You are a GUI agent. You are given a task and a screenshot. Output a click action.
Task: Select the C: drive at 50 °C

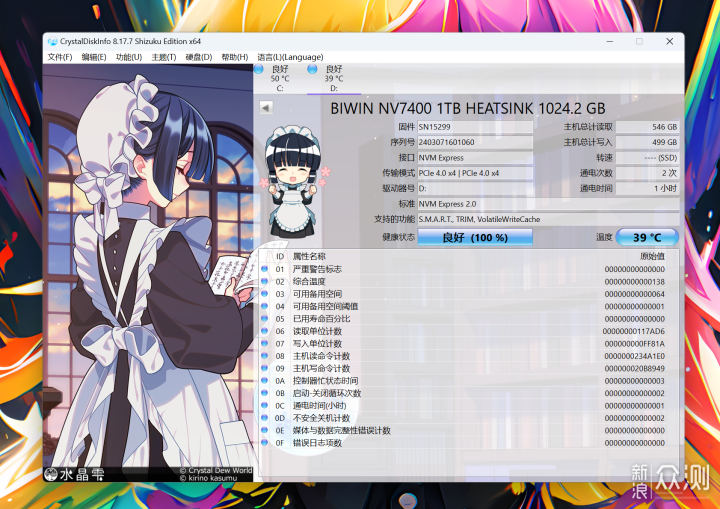click(x=280, y=78)
